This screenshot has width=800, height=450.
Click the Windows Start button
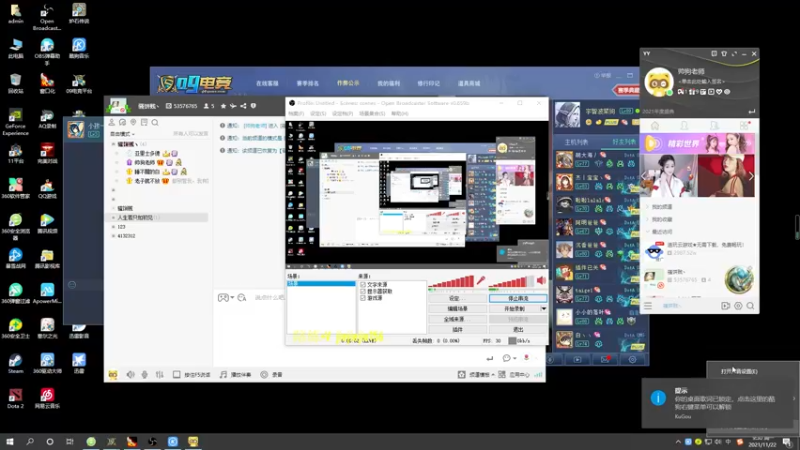pos(9,441)
